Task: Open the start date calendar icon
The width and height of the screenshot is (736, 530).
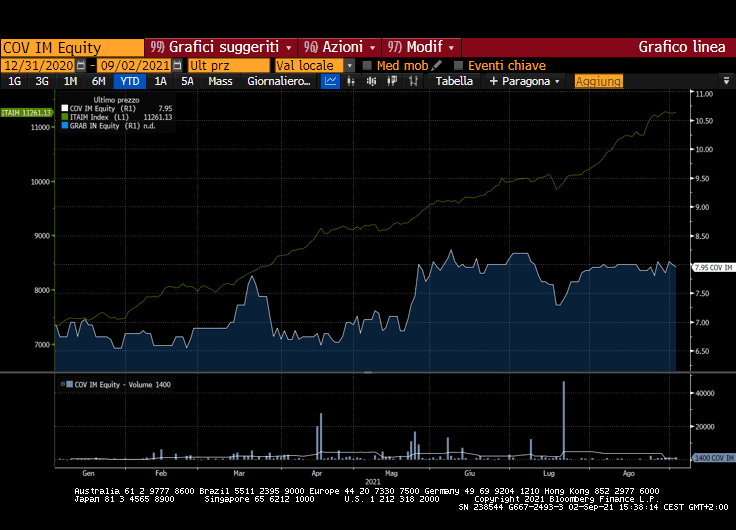Action: pos(81,65)
